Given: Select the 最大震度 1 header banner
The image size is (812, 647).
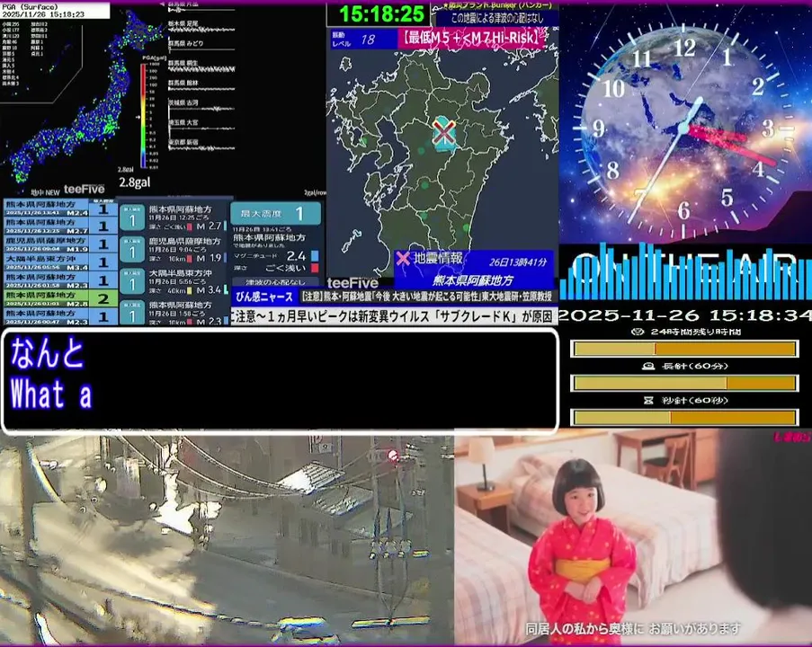Looking at the screenshot, I should [x=275, y=213].
